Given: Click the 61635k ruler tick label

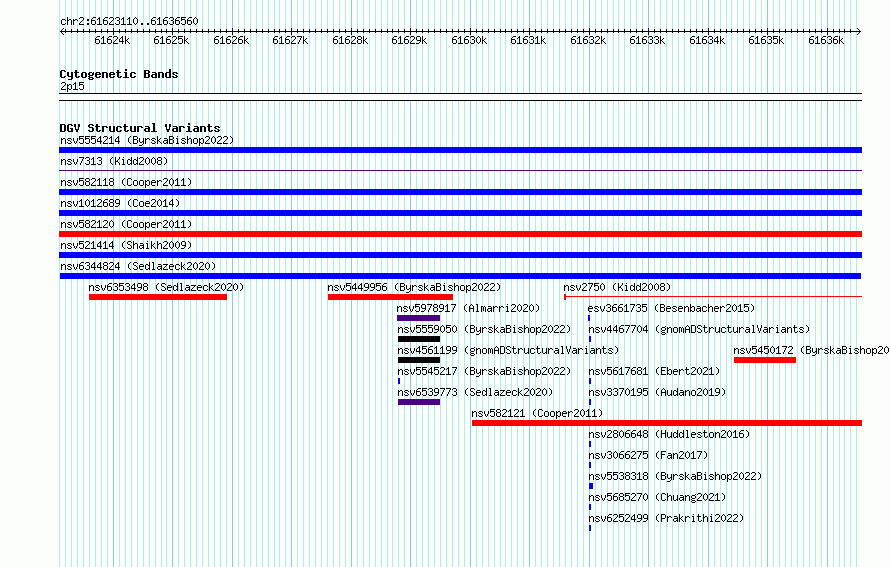Looking at the screenshot, I should click(x=766, y=40).
